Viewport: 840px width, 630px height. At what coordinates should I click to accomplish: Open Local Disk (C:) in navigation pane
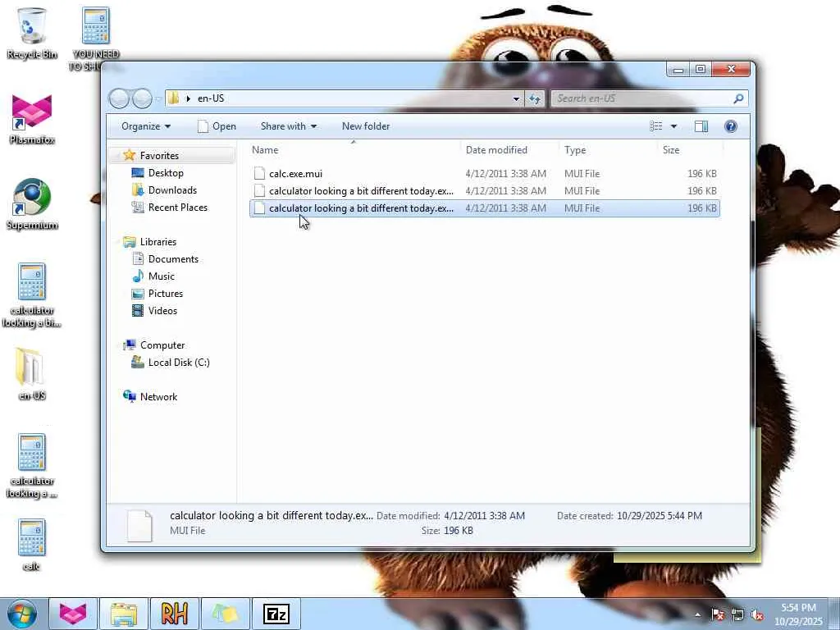tap(178, 363)
